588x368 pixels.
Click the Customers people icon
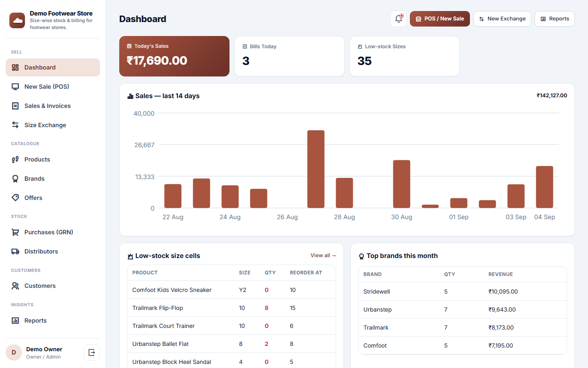tap(16, 286)
